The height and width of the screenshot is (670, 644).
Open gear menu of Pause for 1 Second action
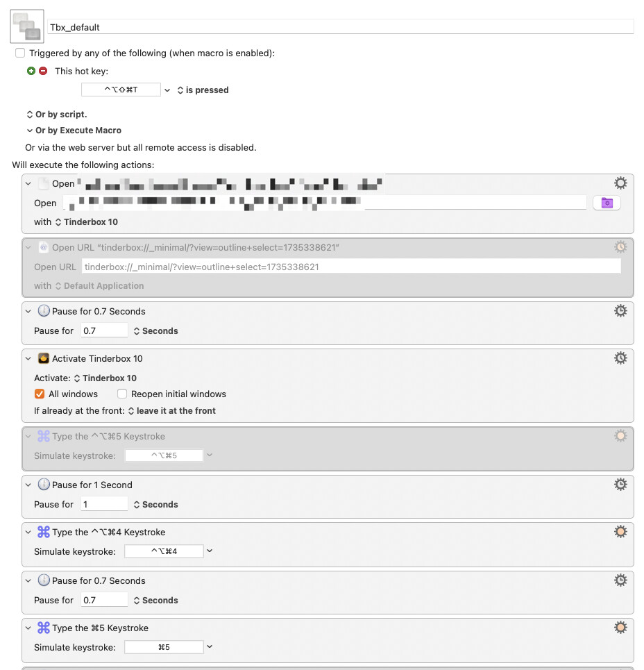click(620, 485)
